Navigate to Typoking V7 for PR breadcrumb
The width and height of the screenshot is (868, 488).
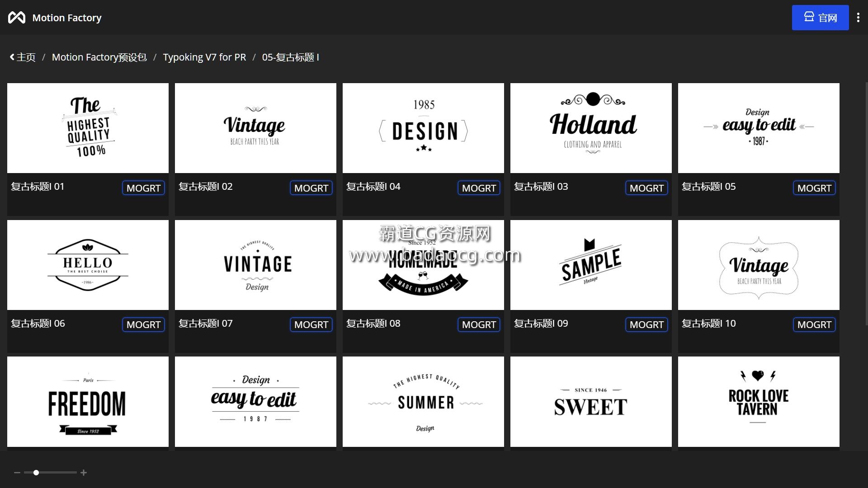click(x=204, y=57)
